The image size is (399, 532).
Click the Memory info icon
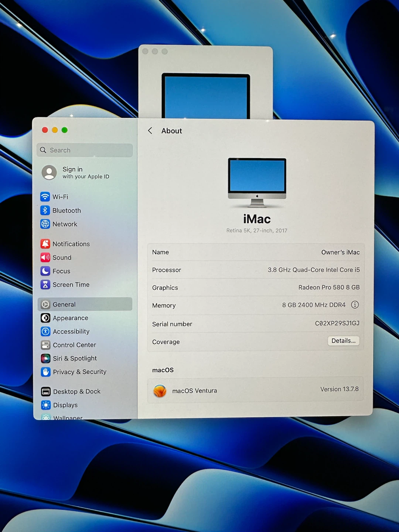[x=355, y=304]
